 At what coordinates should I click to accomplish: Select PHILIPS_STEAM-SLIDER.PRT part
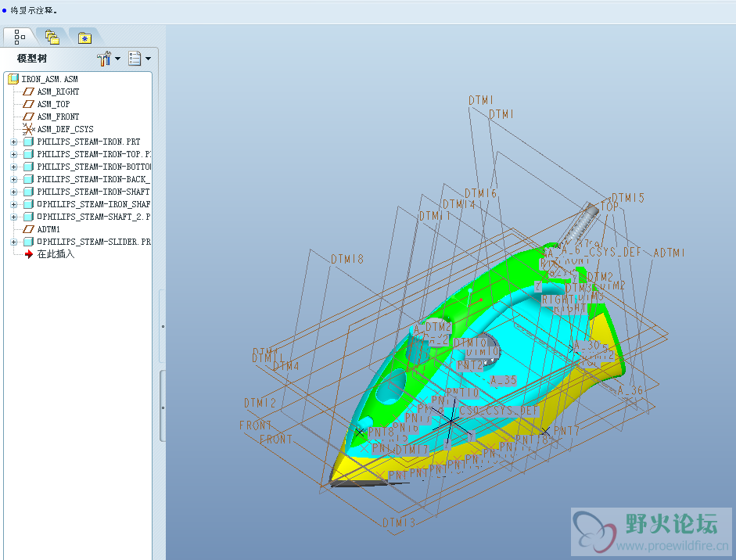point(94,242)
